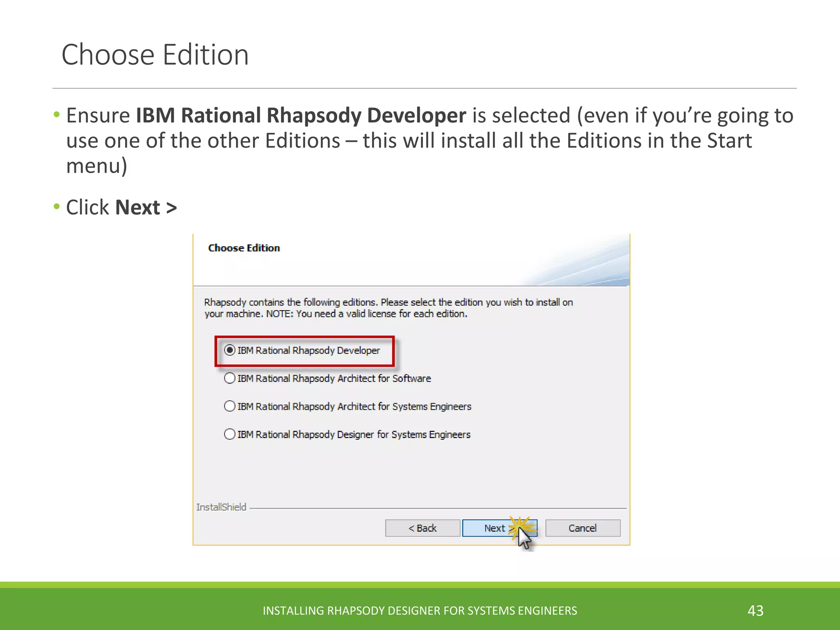Click the note 'You need a valid license'
This screenshot has width=840, height=630.
[x=367, y=314]
